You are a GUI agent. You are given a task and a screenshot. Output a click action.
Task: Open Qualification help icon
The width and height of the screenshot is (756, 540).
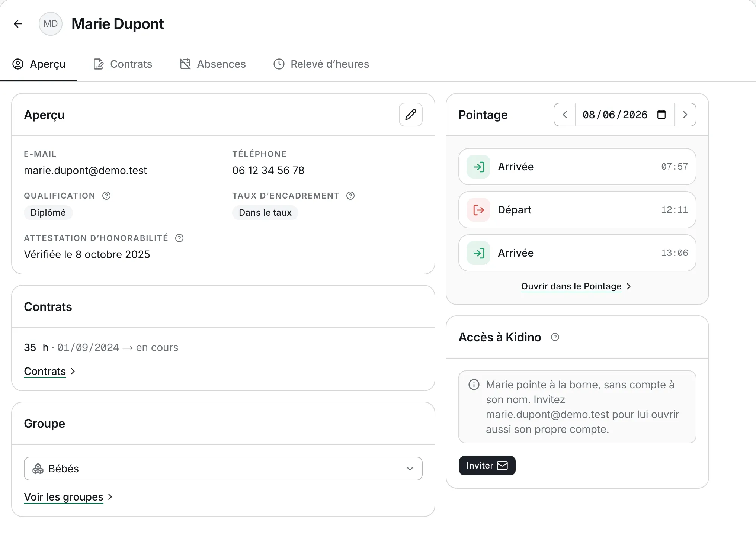[106, 196]
